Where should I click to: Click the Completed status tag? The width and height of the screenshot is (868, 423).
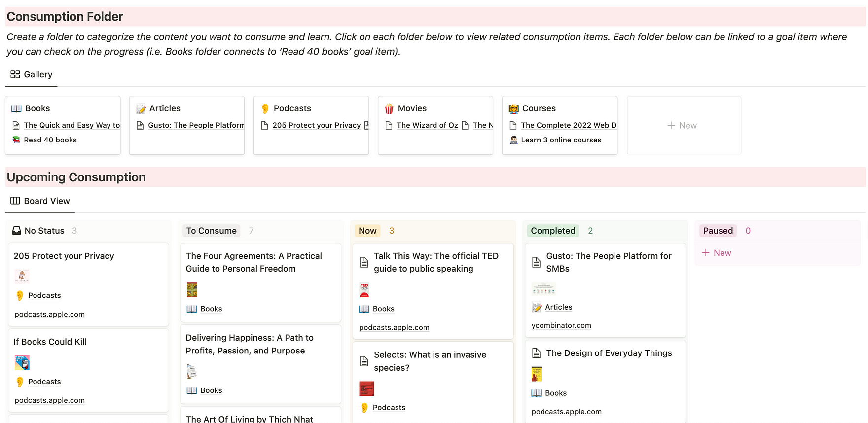coord(553,231)
